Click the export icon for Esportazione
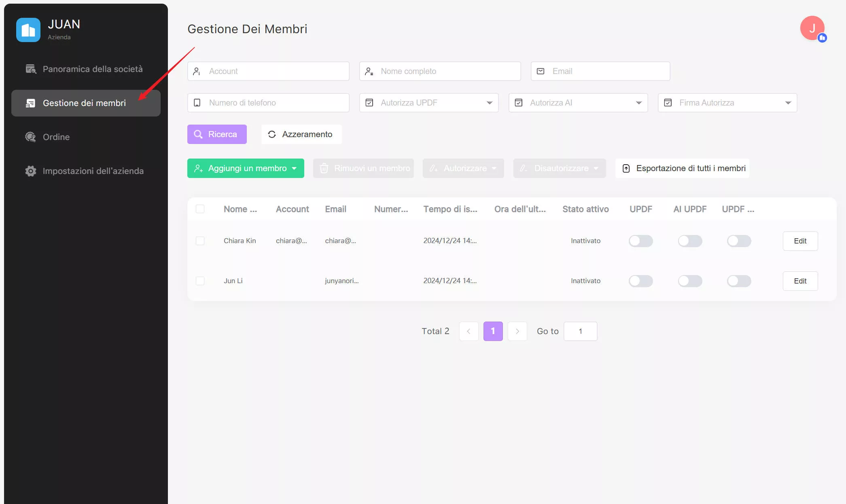This screenshot has height=504, width=846. pos(626,168)
